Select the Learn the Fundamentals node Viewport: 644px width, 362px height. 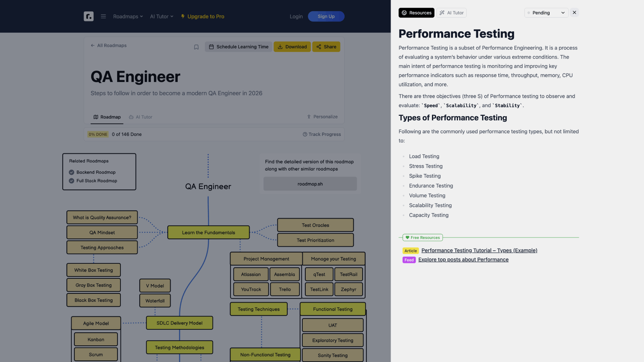(x=208, y=232)
